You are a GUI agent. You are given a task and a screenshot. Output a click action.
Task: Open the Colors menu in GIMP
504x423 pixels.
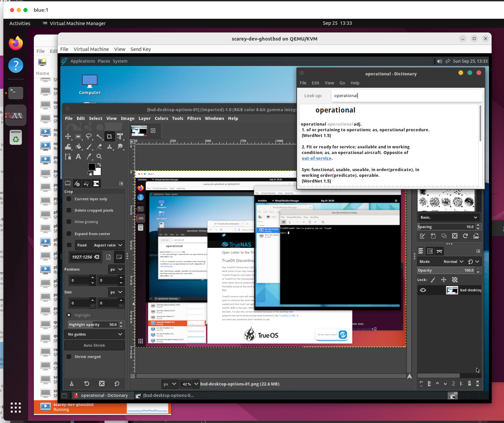pyautogui.click(x=161, y=118)
